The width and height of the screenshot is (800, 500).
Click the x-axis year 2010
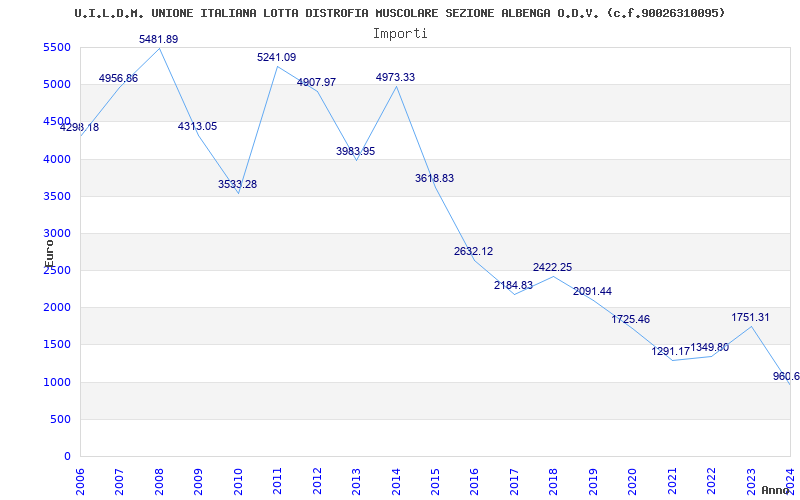[x=238, y=481]
